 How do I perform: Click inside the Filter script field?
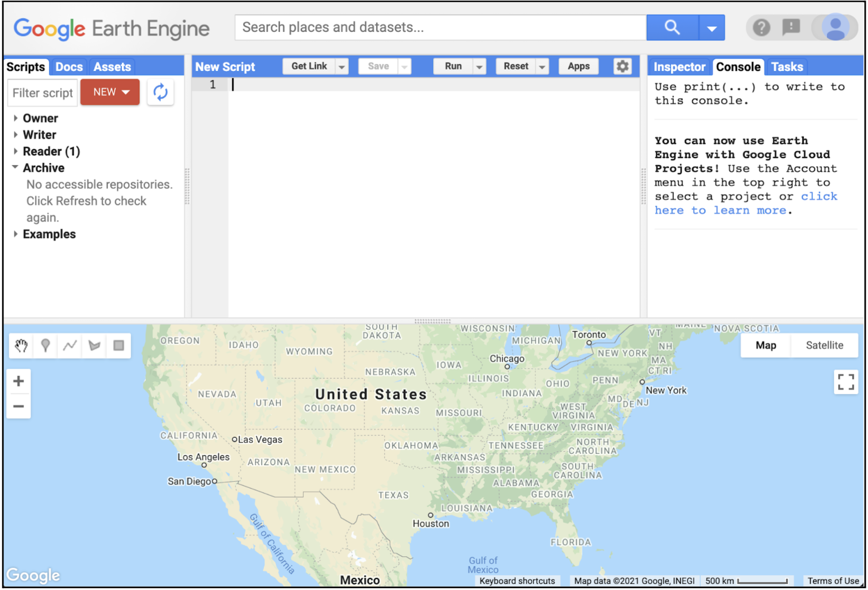42,92
